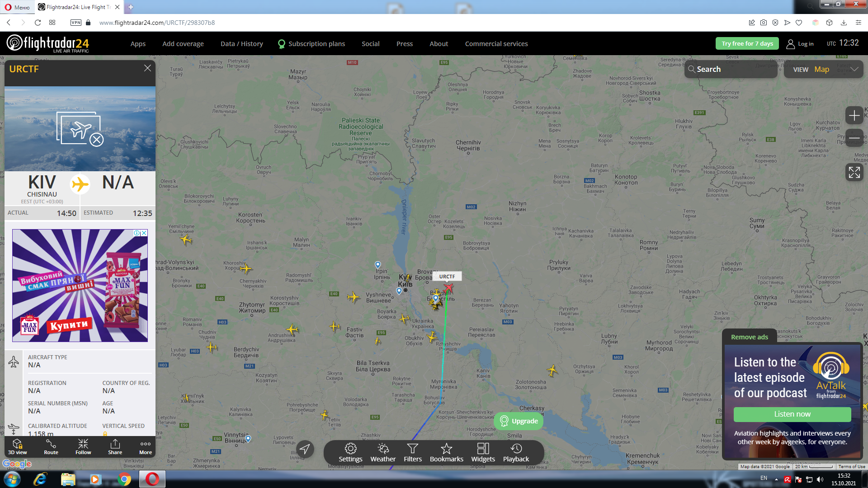The height and width of the screenshot is (488, 868).
Task: Follow the selected URCTF aircraft
Action: (x=83, y=447)
